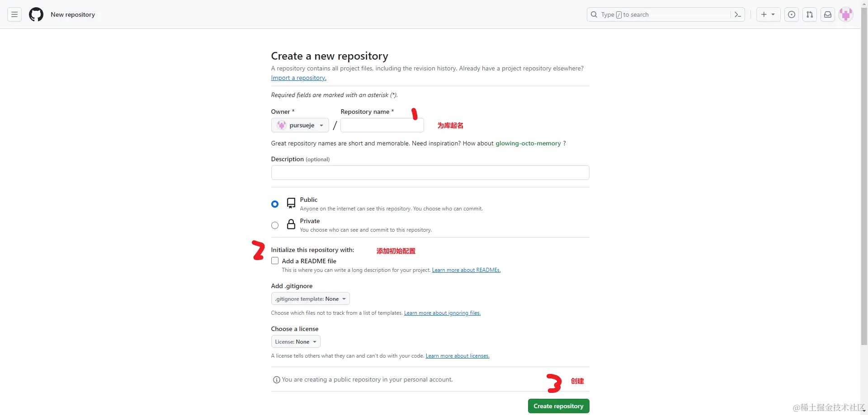868x415 pixels.
Task: Click the Initialize this repository with label
Action: coord(312,250)
